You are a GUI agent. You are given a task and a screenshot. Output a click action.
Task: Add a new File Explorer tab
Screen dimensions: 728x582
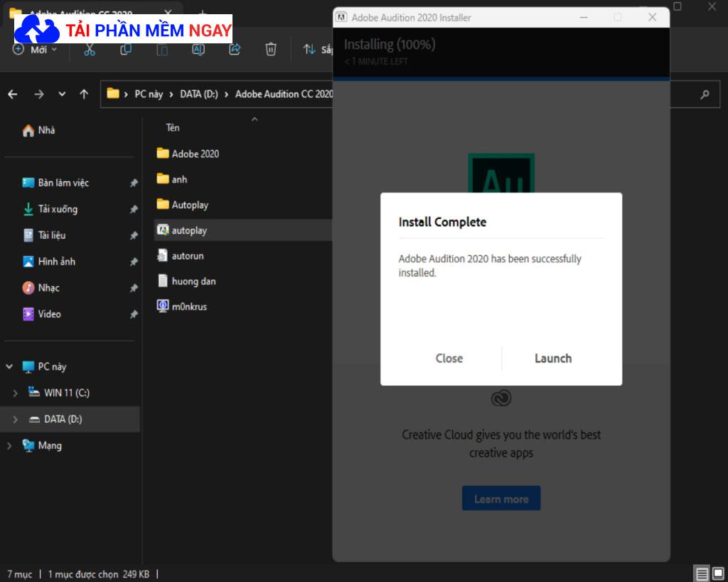[203, 12]
